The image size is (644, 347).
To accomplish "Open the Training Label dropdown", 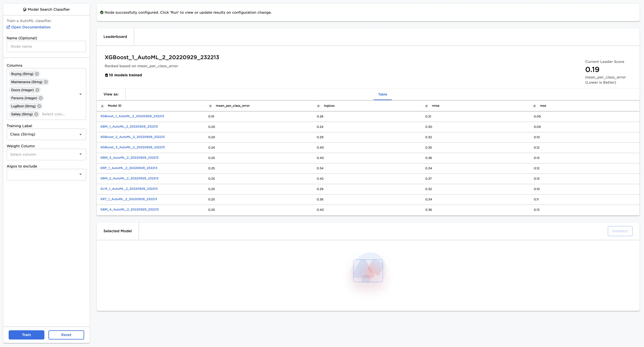I will click(46, 134).
